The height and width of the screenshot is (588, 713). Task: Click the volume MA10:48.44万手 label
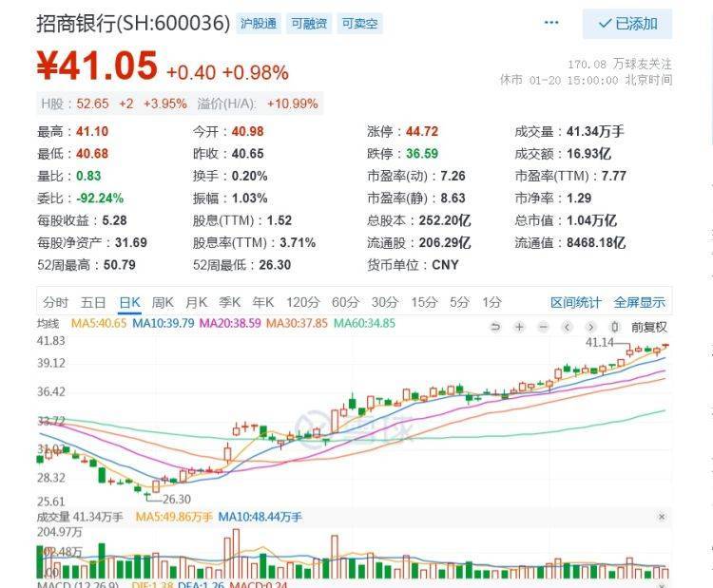[x=260, y=517]
